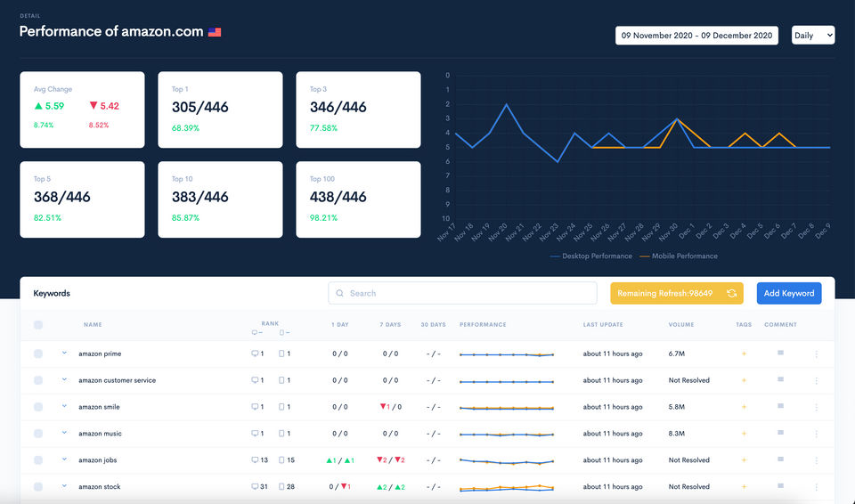Check the amazon customer service row checkbox
The height and width of the screenshot is (504, 855).
(x=38, y=381)
